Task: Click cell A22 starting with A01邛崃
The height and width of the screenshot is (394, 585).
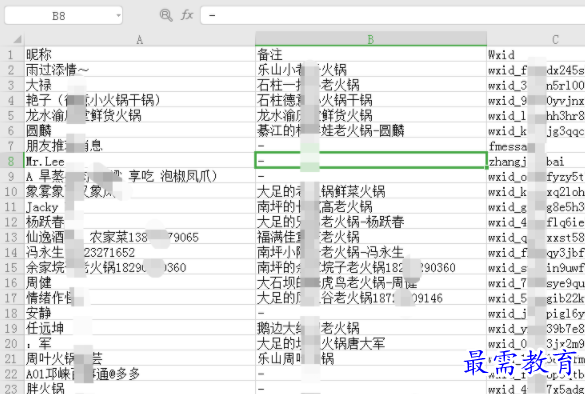Action: [140, 374]
